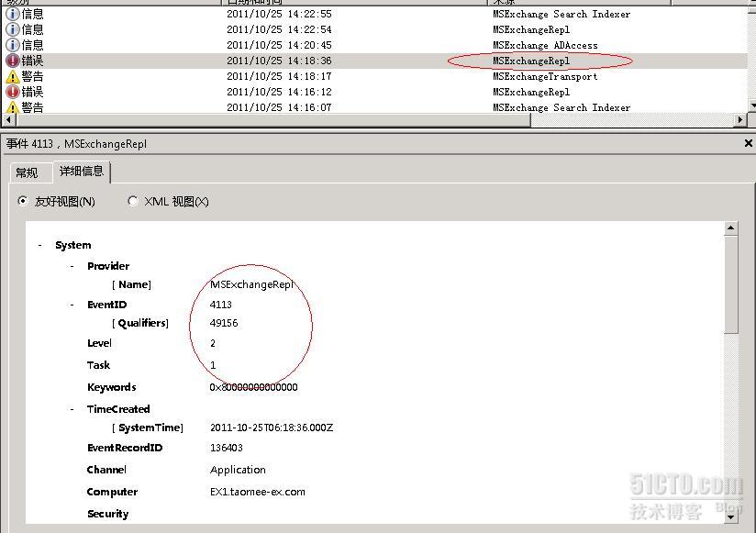The image size is (756, 533).
Task: Click the EventRecordID label
Action: pos(125,448)
